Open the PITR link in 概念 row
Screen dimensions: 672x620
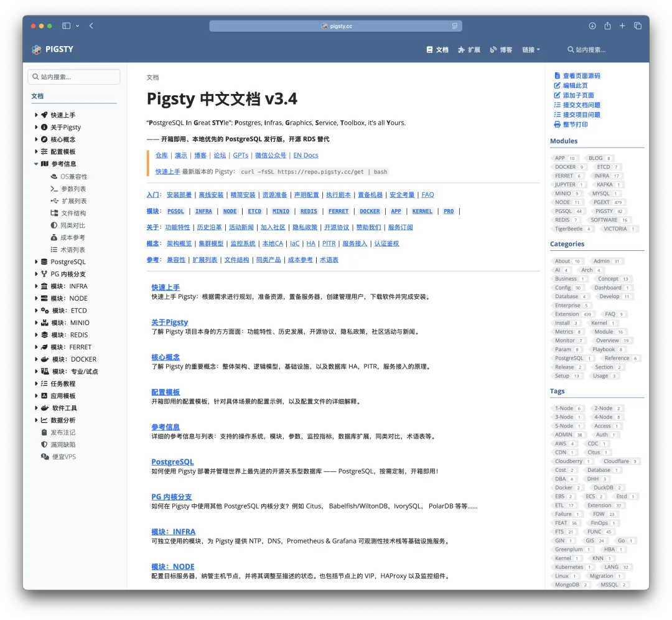point(329,243)
